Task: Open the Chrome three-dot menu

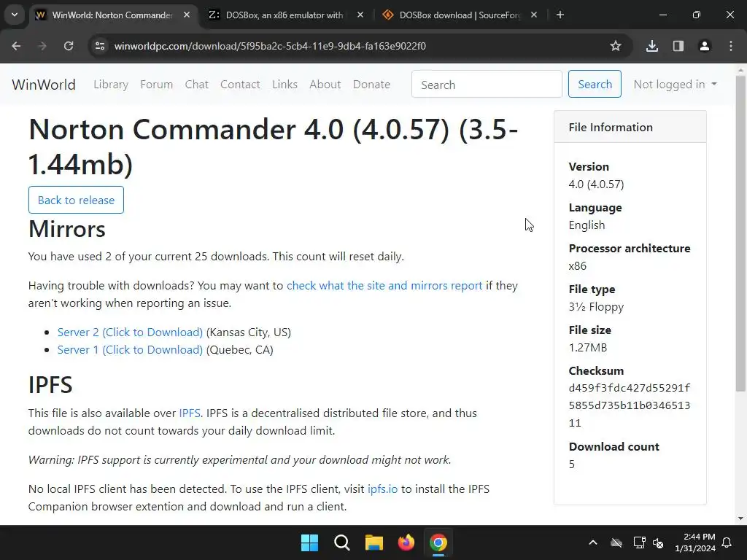Action: click(731, 46)
